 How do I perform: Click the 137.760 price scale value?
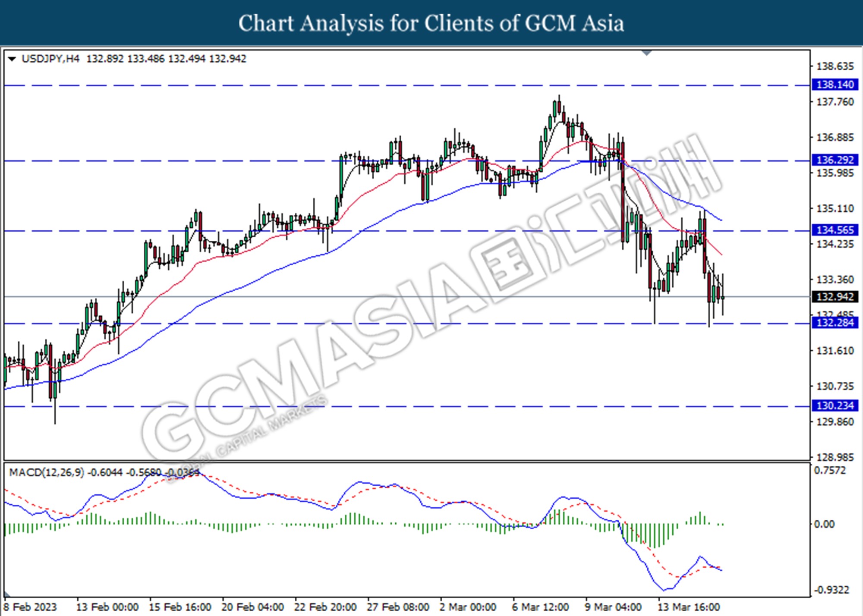coord(835,102)
